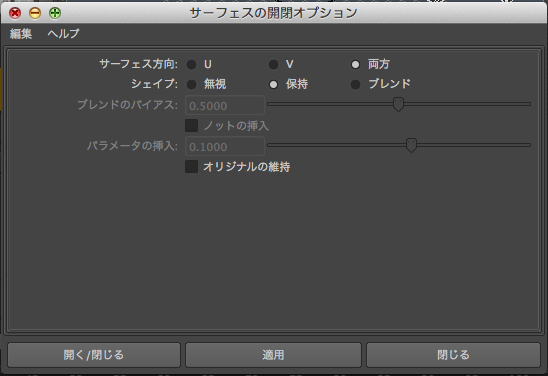Open the 編集 menu

click(x=21, y=34)
